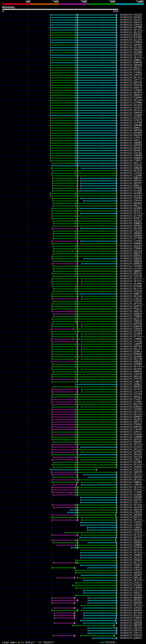This screenshot has width=146, height=644.
Task: Select the UniRef100_B7GCK0 entry
Action: point(131,635)
